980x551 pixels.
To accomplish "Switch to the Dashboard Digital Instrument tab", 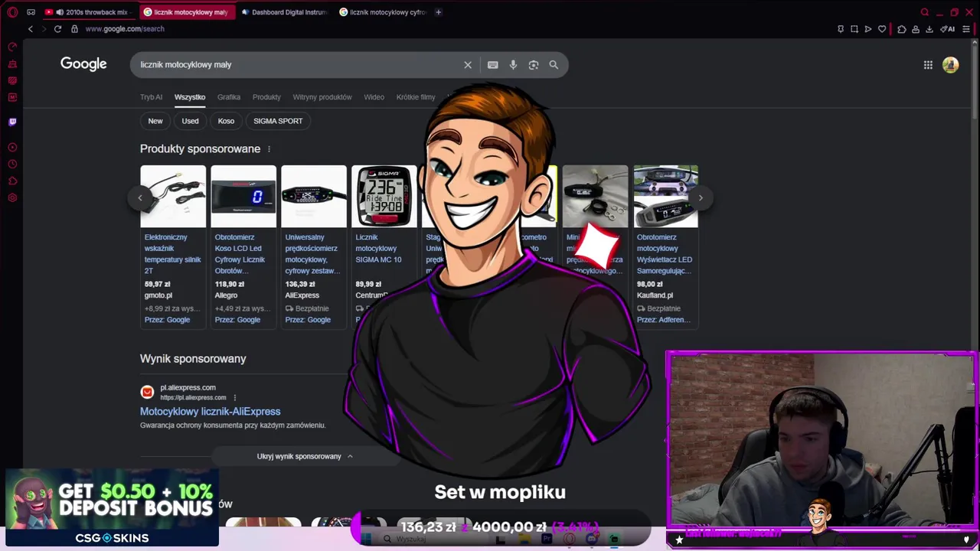I will pyautogui.click(x=285, y=12).
